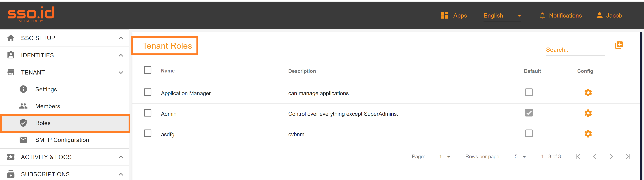Click into the Search field
This screenshot has height=180, width=644.
575,50
